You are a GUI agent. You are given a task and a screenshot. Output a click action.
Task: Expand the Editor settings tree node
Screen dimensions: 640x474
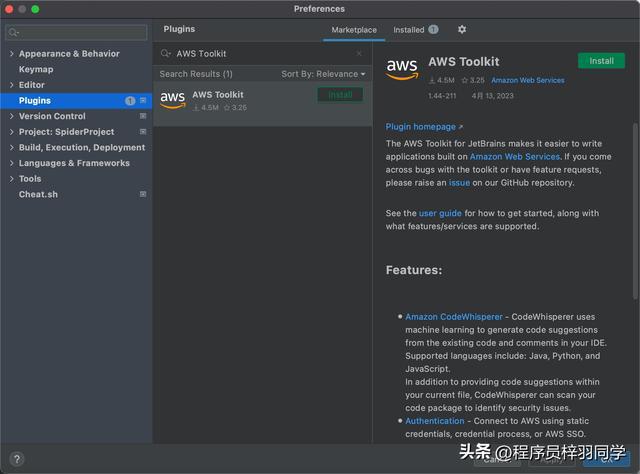click(x=11, y=85)
